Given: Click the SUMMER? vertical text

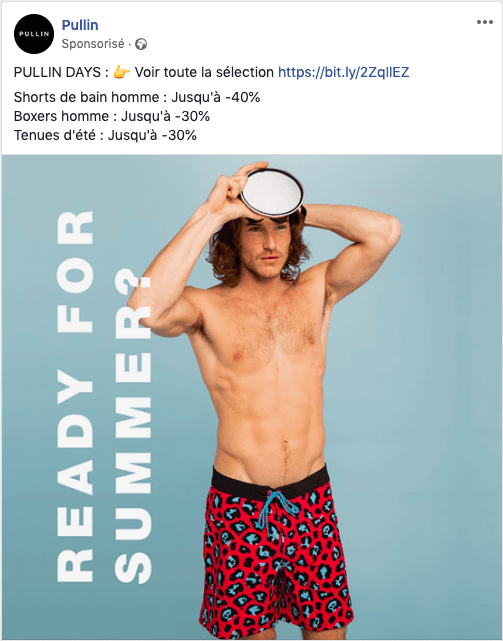Looking at the screenshot, I should (133, 430).
